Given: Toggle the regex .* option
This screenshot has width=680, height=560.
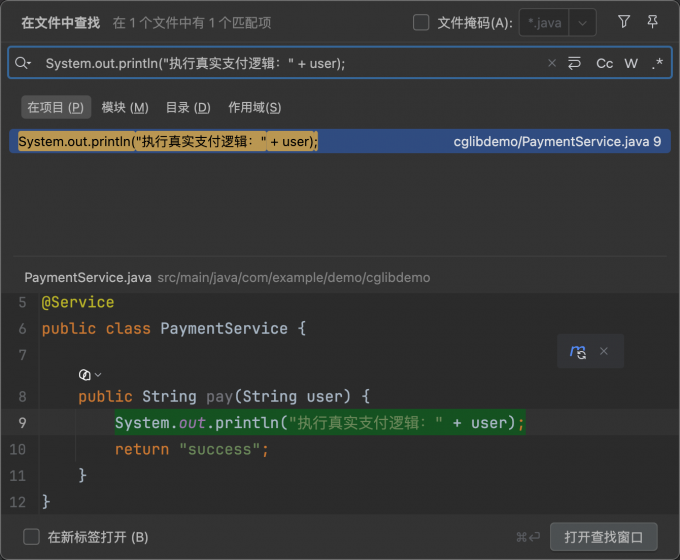Looking at the screenshot, I should [657, 64].
